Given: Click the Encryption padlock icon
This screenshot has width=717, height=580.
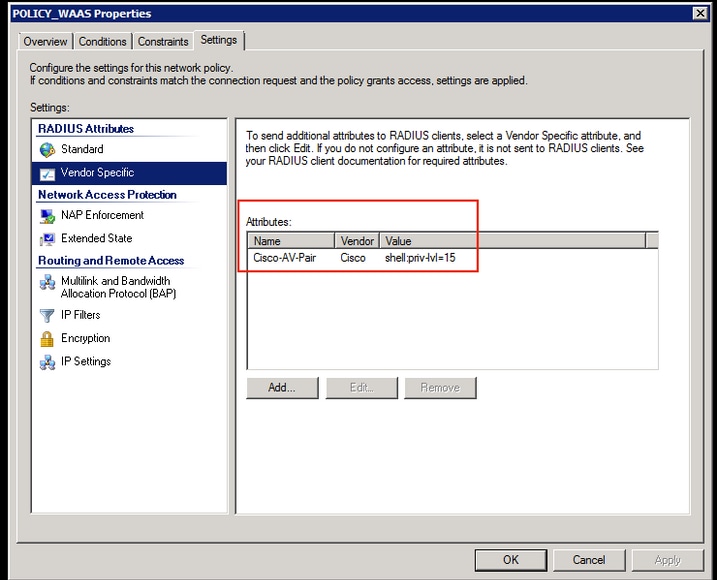Looking at the screenshot, I should click(x=47, y=339).
